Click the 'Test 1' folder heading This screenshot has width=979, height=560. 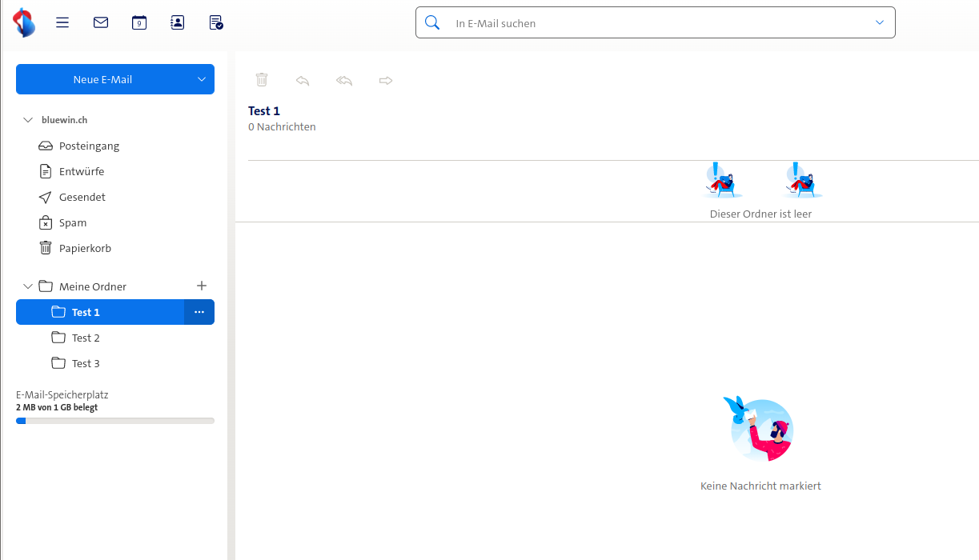coord(264,111)
